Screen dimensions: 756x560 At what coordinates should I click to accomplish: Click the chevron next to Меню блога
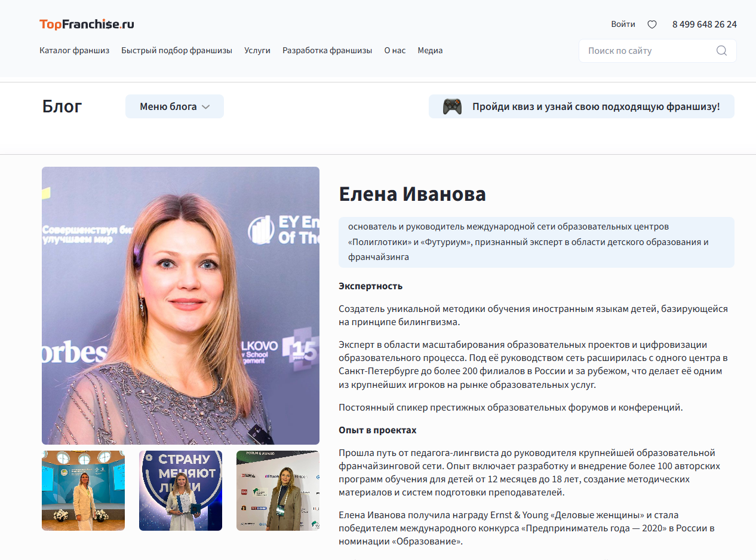tap(206, 107)
